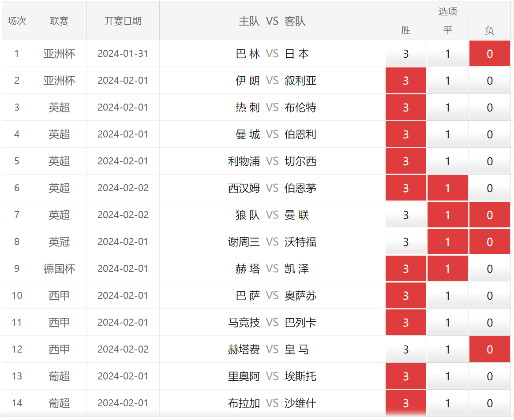
Task: Click the 英冠 league cell
Action: click(x=59, y=242)
